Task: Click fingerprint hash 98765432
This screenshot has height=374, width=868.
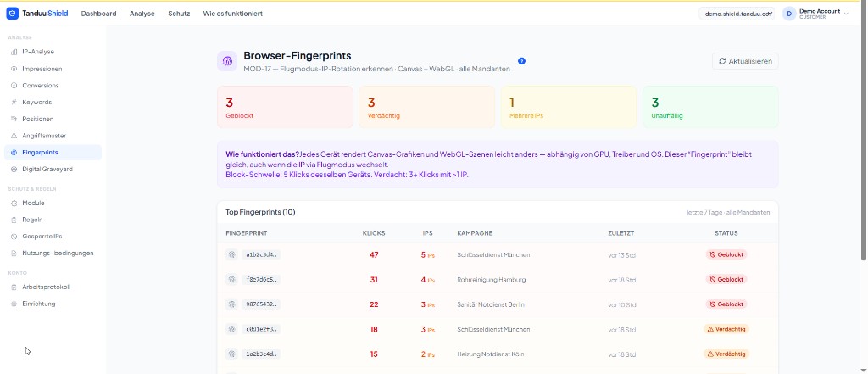Action: 261,304
